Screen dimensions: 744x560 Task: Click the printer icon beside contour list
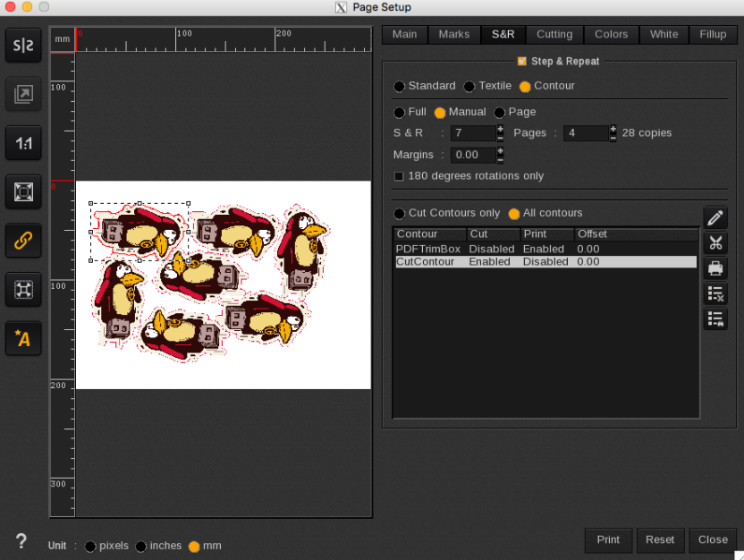[x=714, y=267]
